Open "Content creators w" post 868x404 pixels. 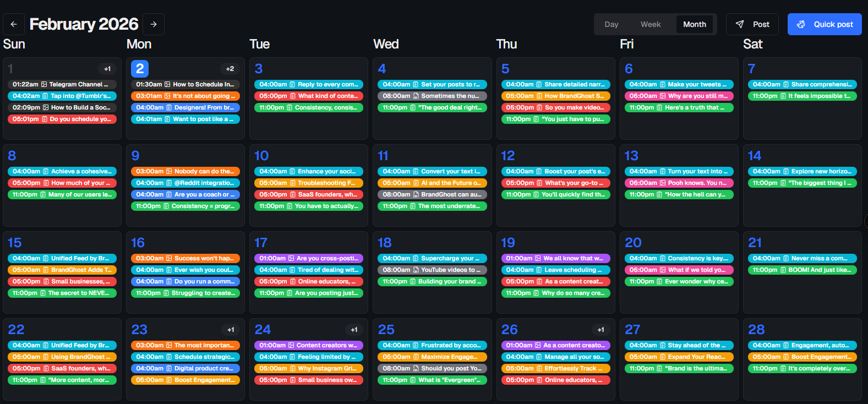coord(309,345)
